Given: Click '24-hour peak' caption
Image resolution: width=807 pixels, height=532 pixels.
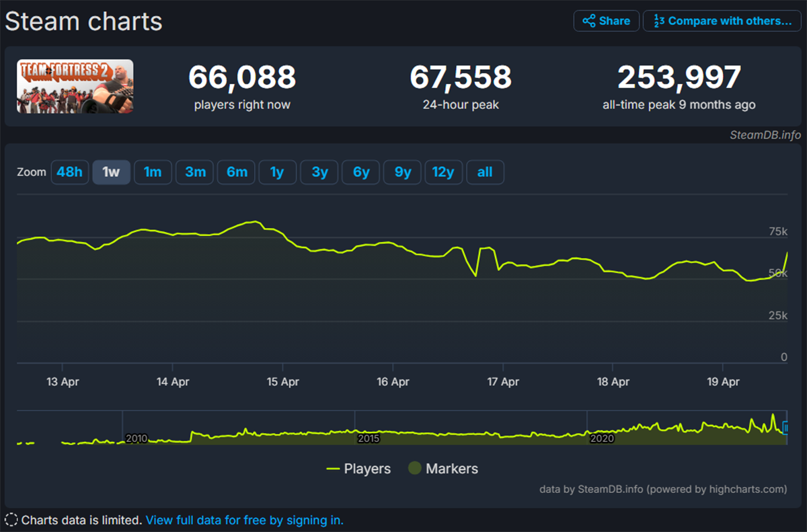Looking at the screenshot, I should tap(461, 105).
